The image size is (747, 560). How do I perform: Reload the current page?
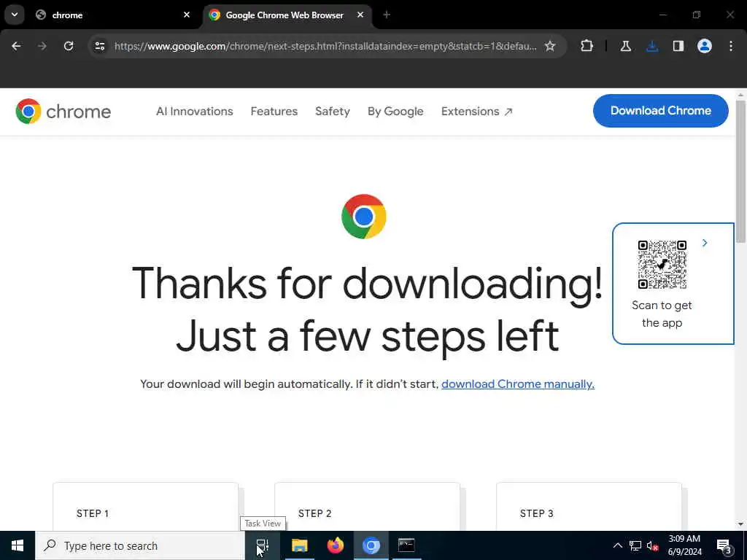click(x=69, y=46)
